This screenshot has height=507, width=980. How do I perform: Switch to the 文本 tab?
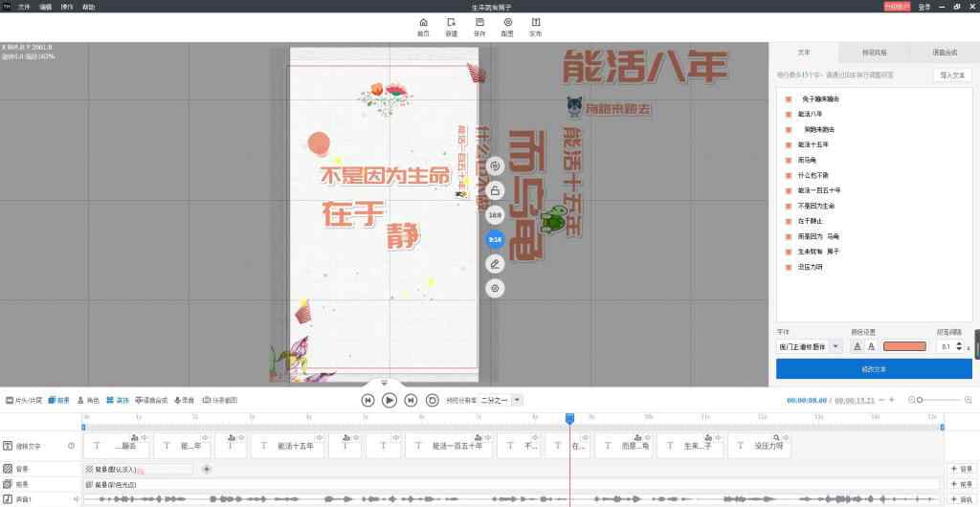click(x=804, y=53)
